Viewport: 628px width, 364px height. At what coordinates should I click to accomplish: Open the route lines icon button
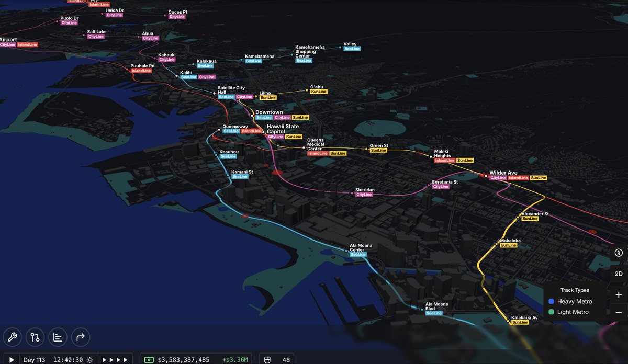[x=35, y=337]
